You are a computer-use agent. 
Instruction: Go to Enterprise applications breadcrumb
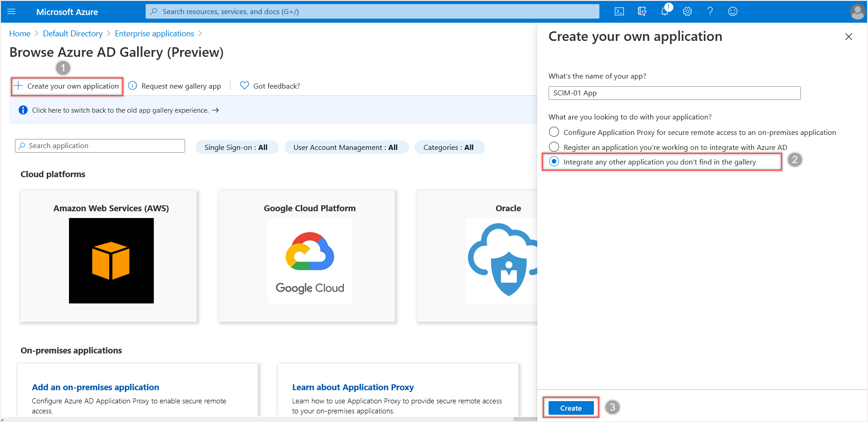[154, 34]
